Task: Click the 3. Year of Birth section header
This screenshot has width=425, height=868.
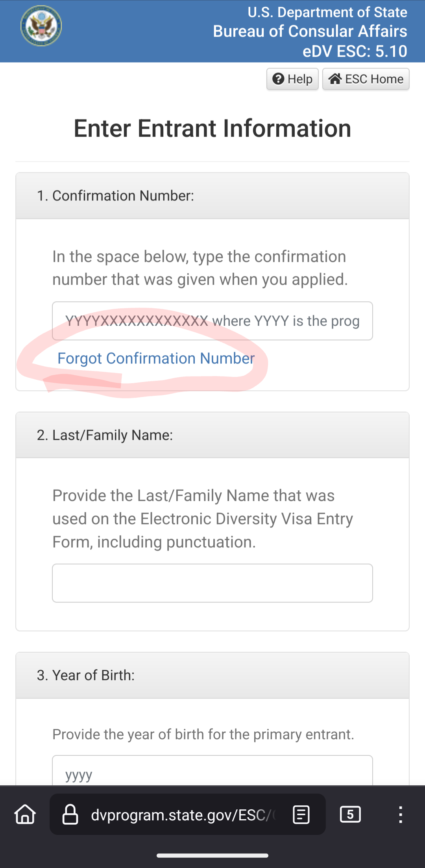Action: (86, 675)
